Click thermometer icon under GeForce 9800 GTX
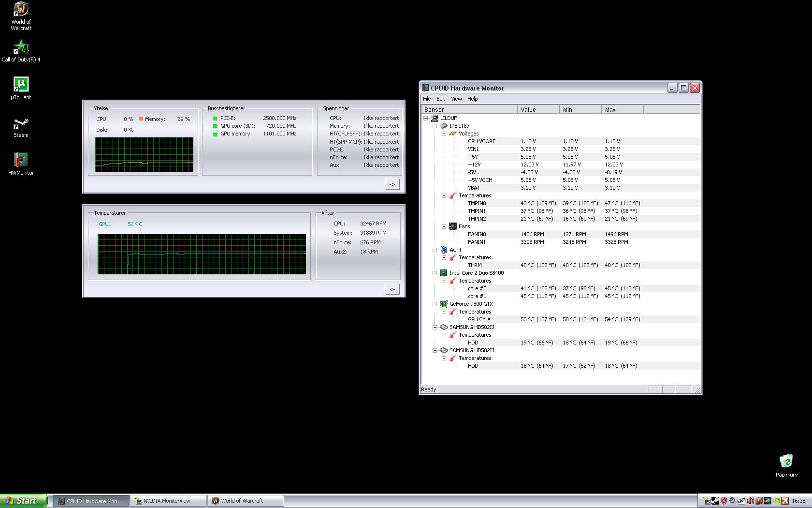Viewport: 812px width, 508px height. click(x=453, y=312)
